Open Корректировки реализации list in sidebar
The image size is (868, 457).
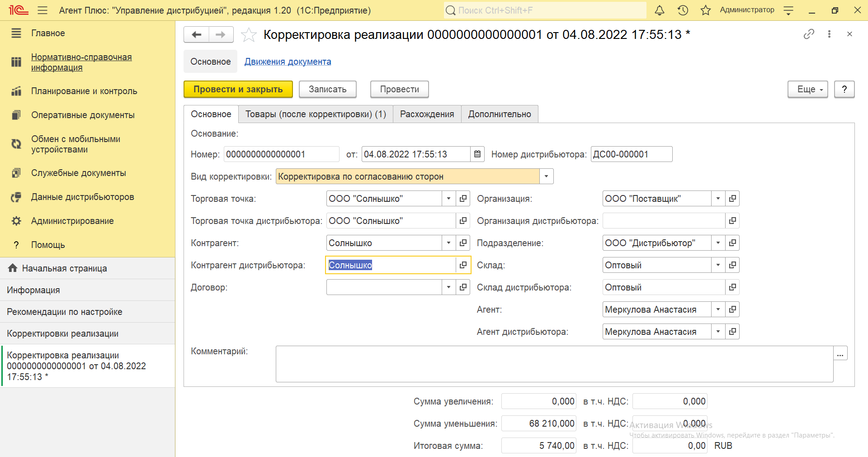pos(87,333)
